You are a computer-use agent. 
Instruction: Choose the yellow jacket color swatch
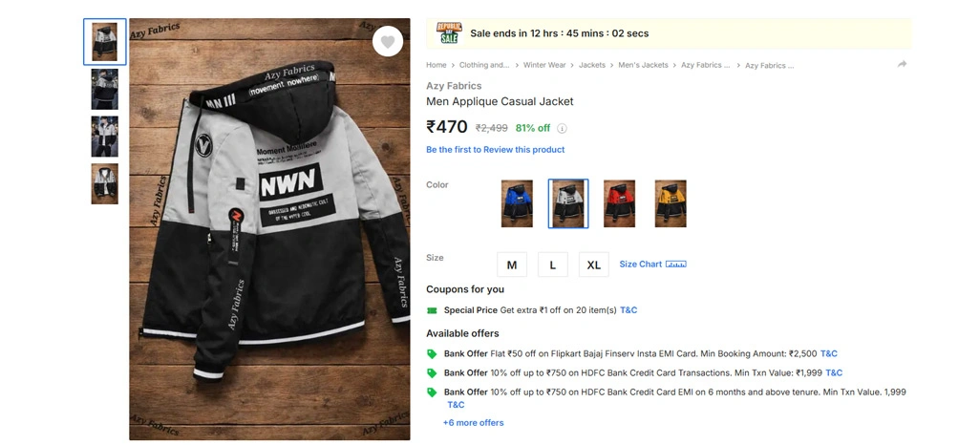pos(671,203)
